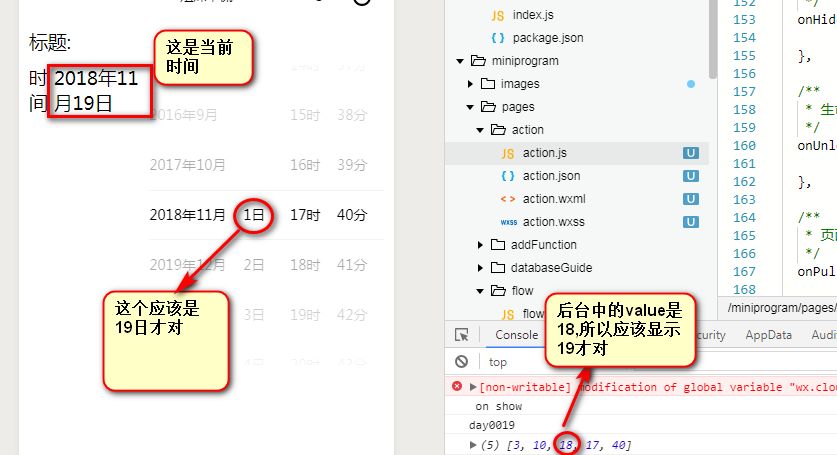
Task: Open action.wxss file
Action: 554,222
